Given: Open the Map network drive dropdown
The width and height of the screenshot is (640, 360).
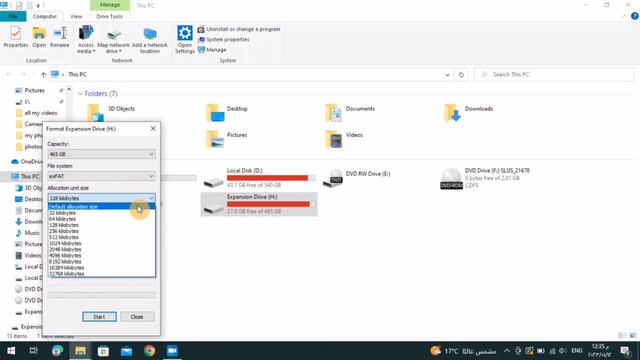Looking at the screenshot, I should point(113,39).
